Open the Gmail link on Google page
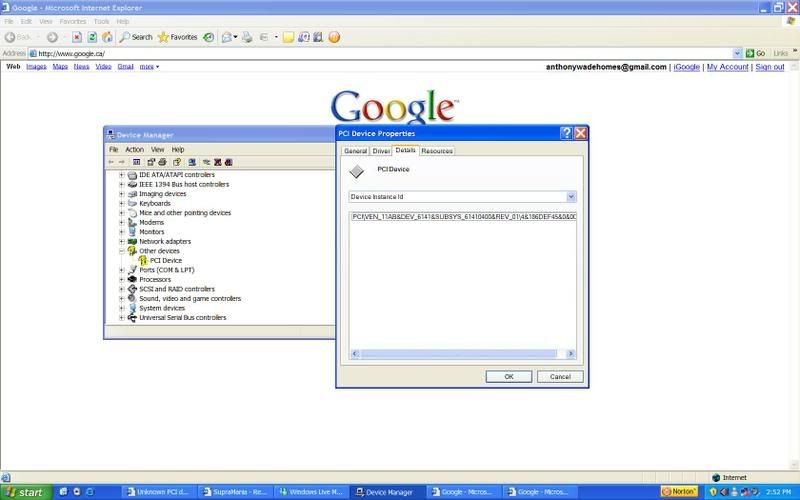This screenshot has width=800, height=500. pyautogui.click(x=125, y=67)
